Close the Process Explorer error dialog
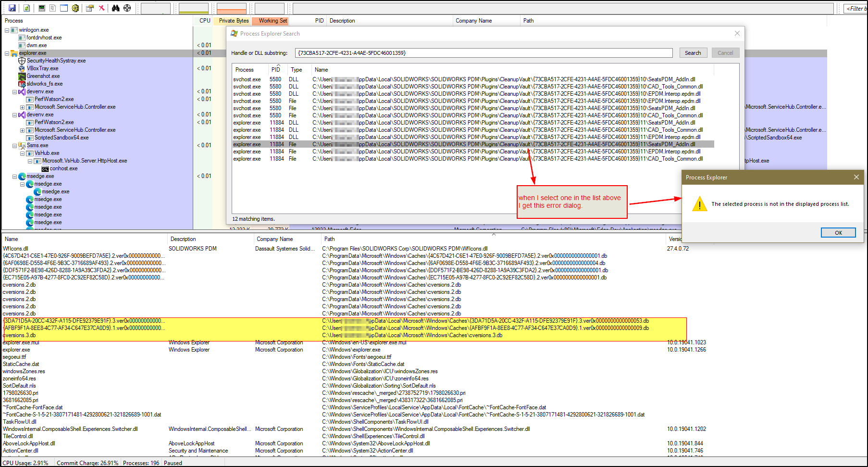Image resolution: width=868 pixels, height=467 pixels. (856, 177)
